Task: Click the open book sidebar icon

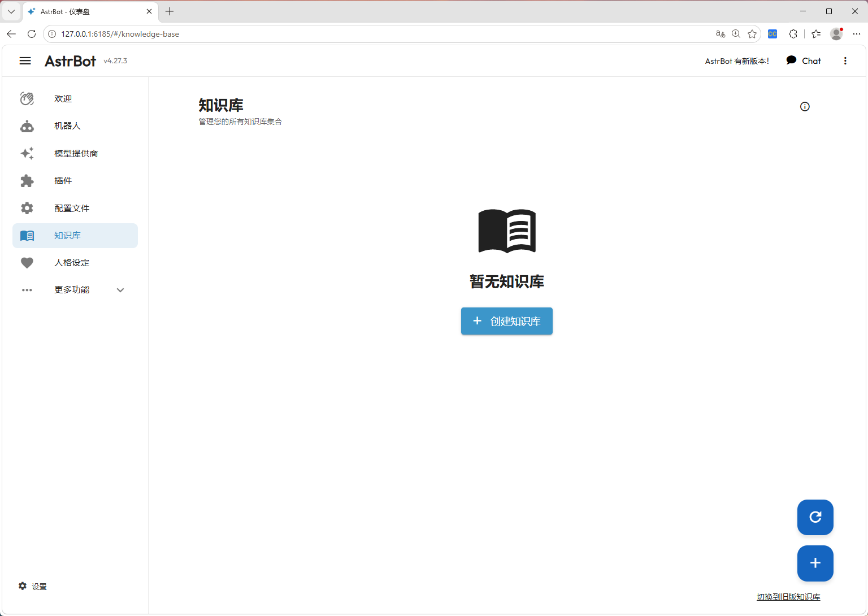Action: [x=27, y=236]
